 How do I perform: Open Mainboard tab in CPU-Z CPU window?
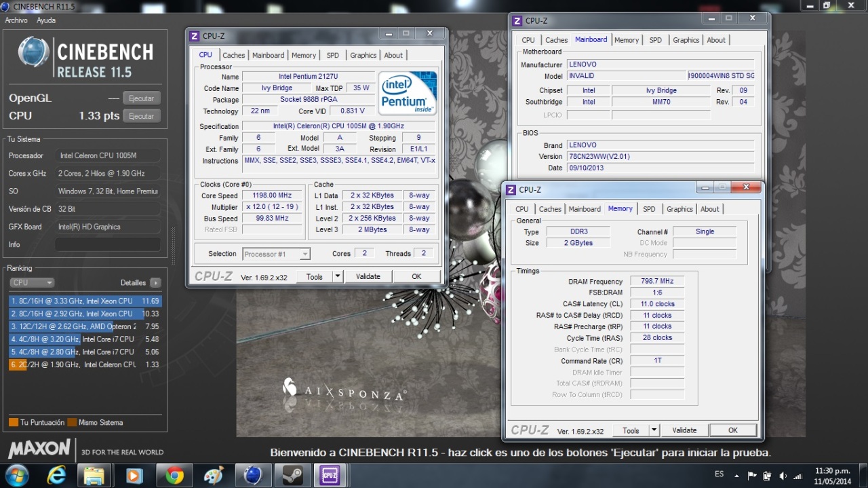[x=269, y=56]
